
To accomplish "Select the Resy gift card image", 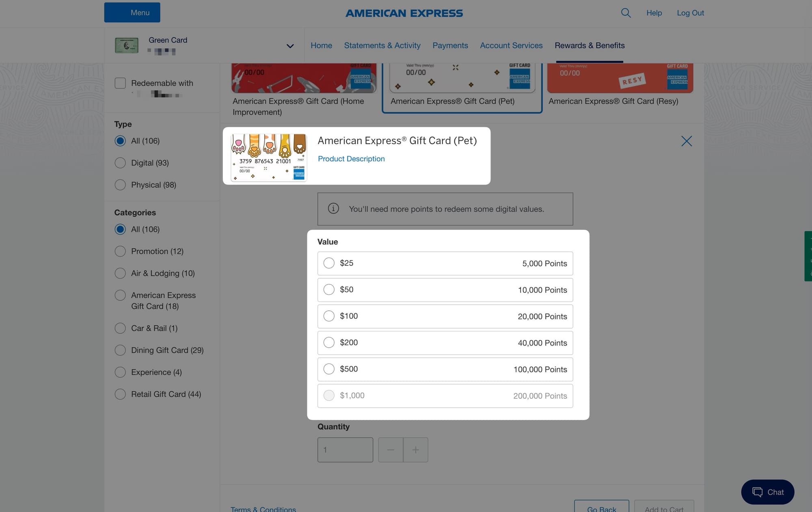I will 620,78.
